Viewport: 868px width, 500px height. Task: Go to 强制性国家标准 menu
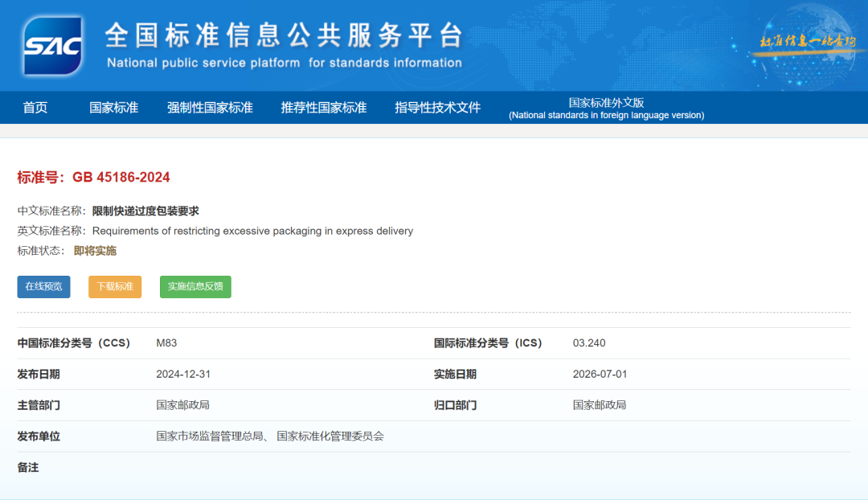[x=210, y=108]
